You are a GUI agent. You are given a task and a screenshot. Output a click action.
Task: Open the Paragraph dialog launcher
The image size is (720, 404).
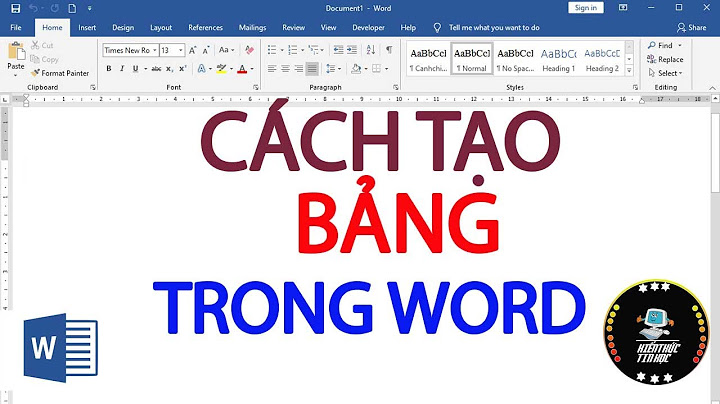point(396,87)
